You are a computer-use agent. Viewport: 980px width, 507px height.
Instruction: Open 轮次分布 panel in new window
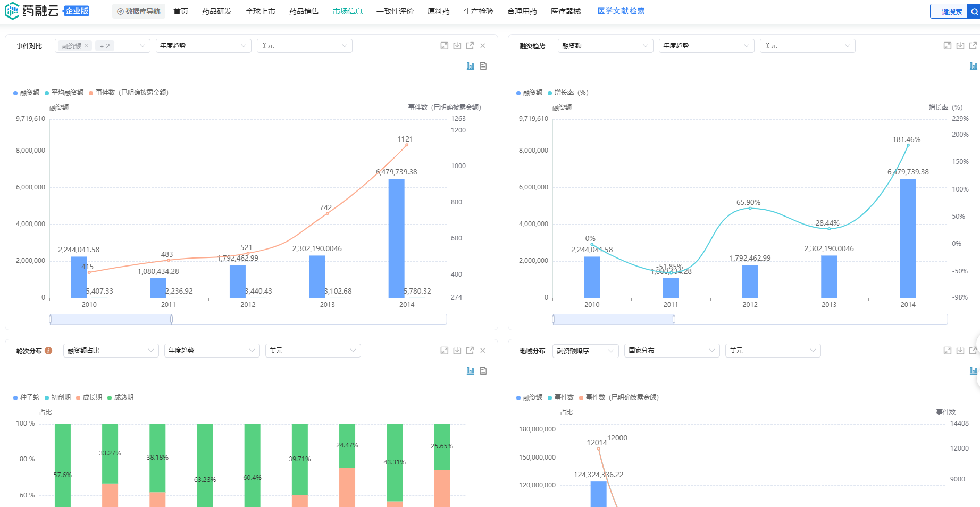click(x=470, y=351)
